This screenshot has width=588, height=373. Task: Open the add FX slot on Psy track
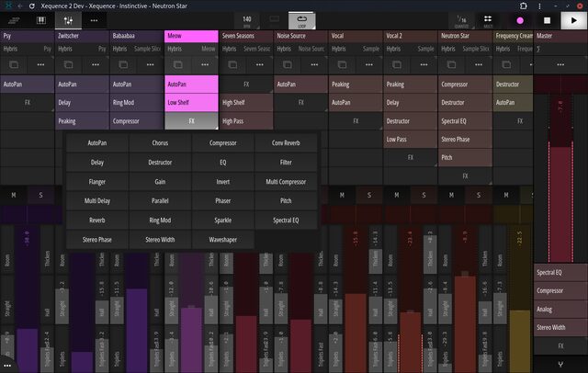[x=28, y=102]
